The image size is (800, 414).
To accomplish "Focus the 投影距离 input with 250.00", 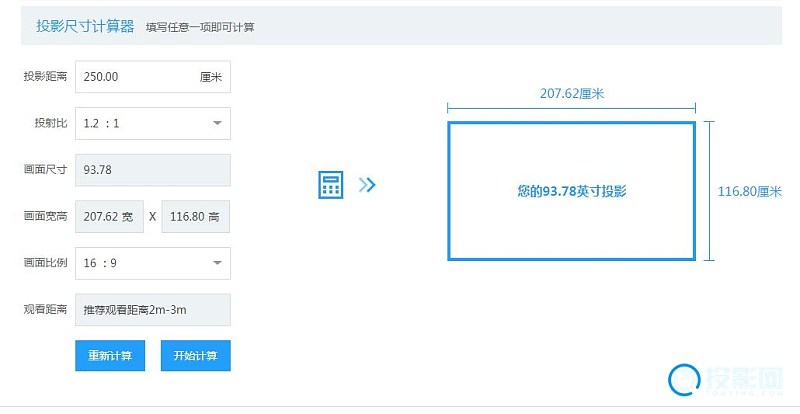I will coord(135,77).
